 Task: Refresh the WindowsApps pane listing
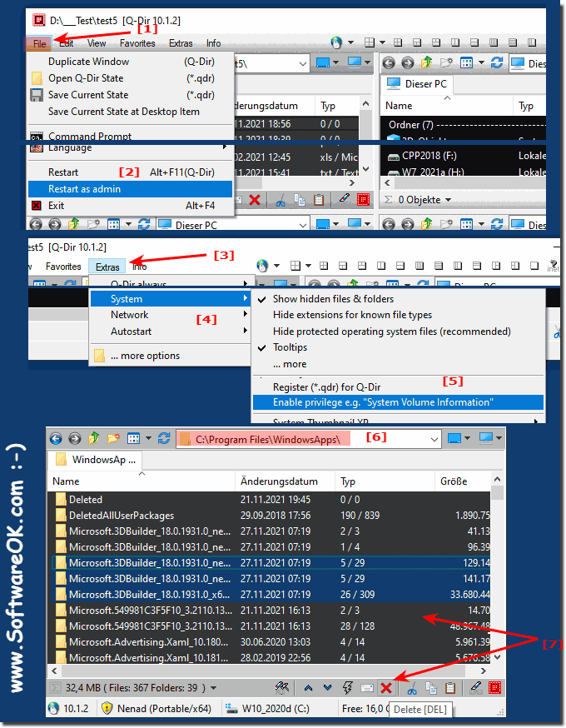pos(164,438)
